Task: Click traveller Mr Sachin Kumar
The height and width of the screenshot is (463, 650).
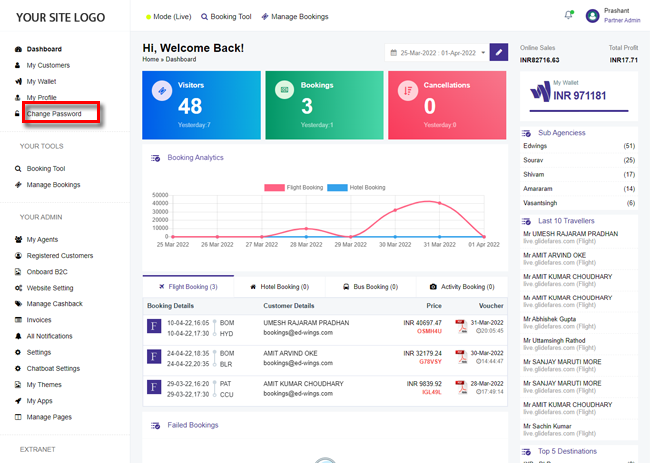Action: click(x=547, y=426)
